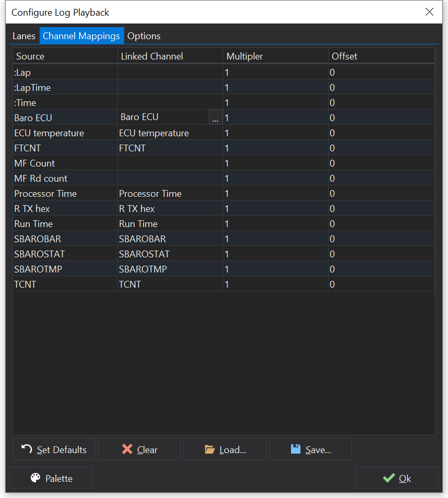Open the Options tab

tap(144, 36)
